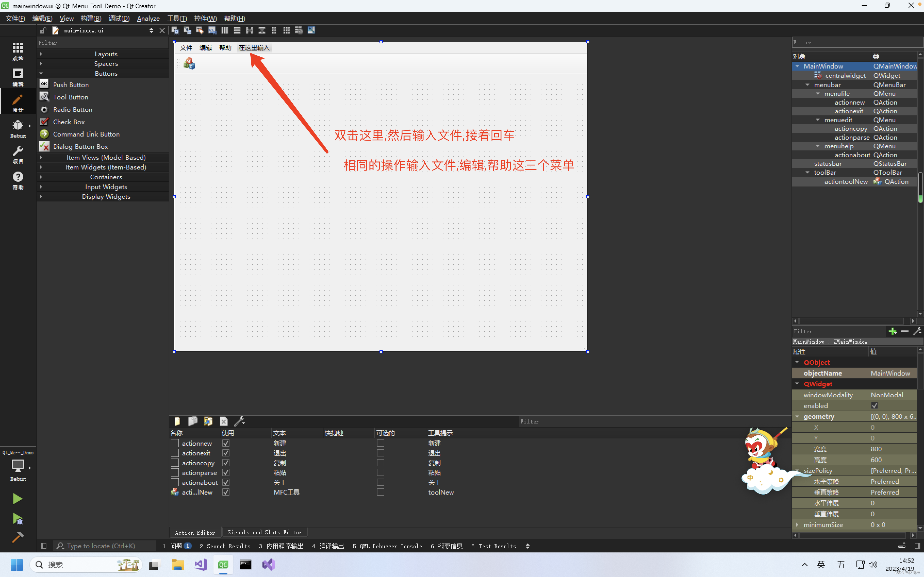Image resolution: width=924 pixels, height=577 pixels.
Task: Collapse menufile in the object tree
Action: (x=818, y=94)
